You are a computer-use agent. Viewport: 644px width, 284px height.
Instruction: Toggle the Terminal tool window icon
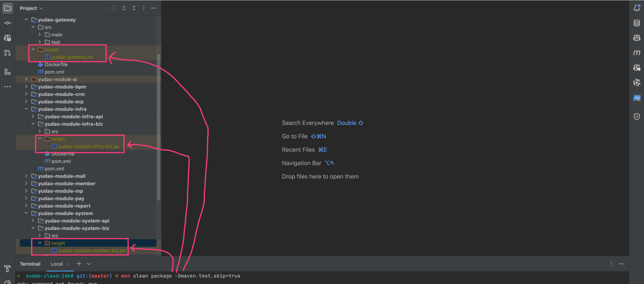7,268
